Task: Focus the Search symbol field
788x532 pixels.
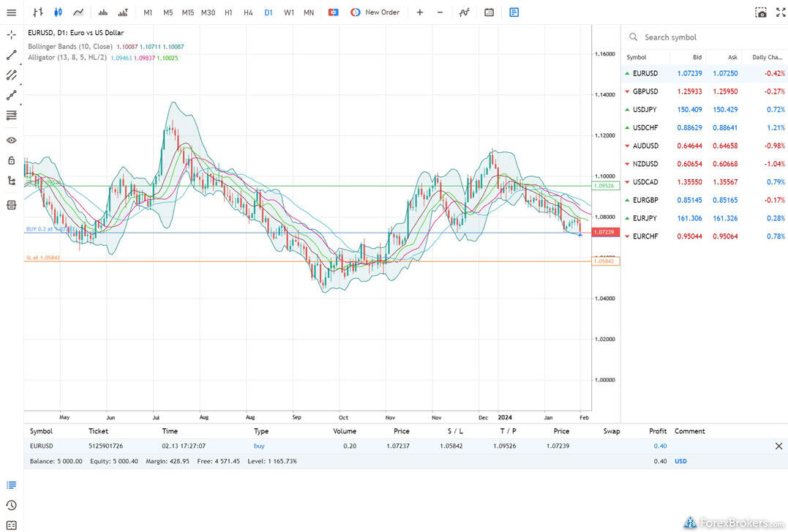Action: 705,37
